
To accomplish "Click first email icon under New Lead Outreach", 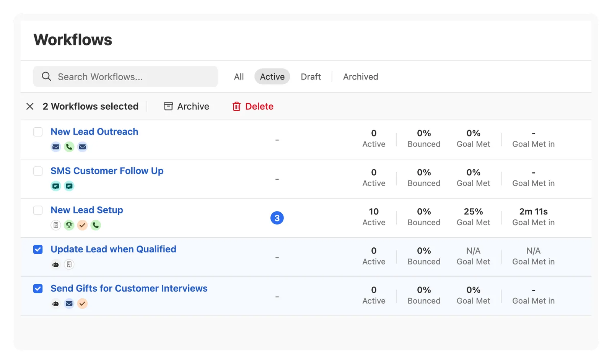I will pyautogui.click(x=56, y=147).
